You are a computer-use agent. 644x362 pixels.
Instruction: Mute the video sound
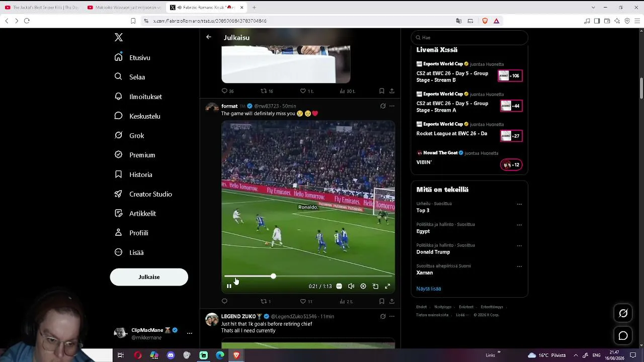(351, 286)
